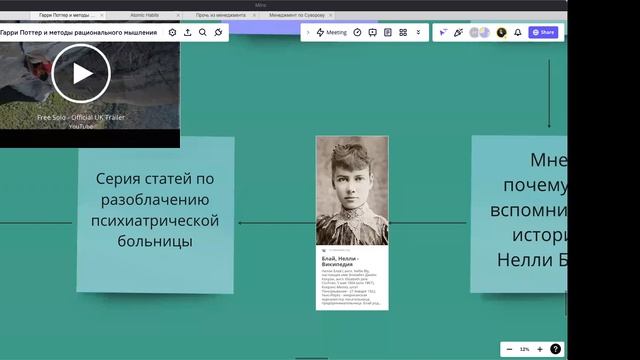Open search on the board

pyautogui.click(x=202, y=32)
